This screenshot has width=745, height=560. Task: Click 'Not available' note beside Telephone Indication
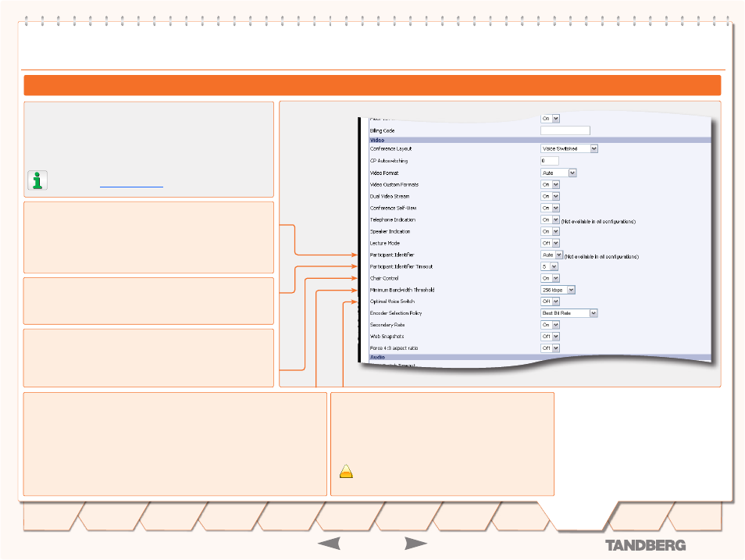pos(598,222)
